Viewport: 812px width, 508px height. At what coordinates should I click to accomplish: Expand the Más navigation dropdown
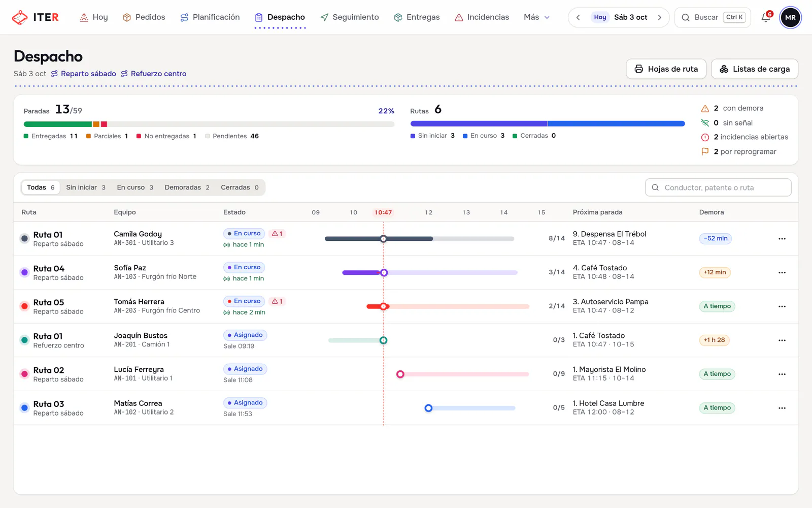coord(537,17)
